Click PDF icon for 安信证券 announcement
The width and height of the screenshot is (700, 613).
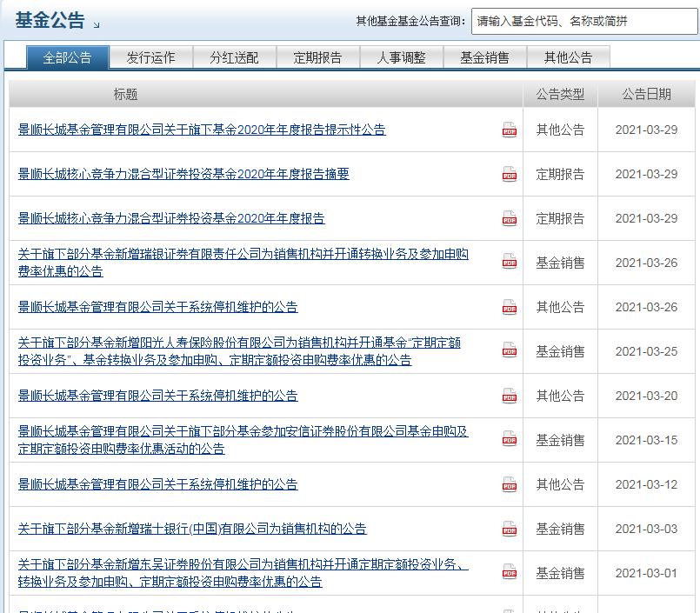(x=509, y=440)
